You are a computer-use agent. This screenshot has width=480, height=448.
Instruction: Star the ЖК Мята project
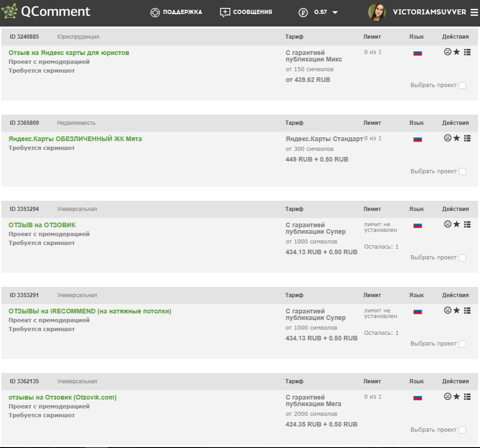pos(456,138)
